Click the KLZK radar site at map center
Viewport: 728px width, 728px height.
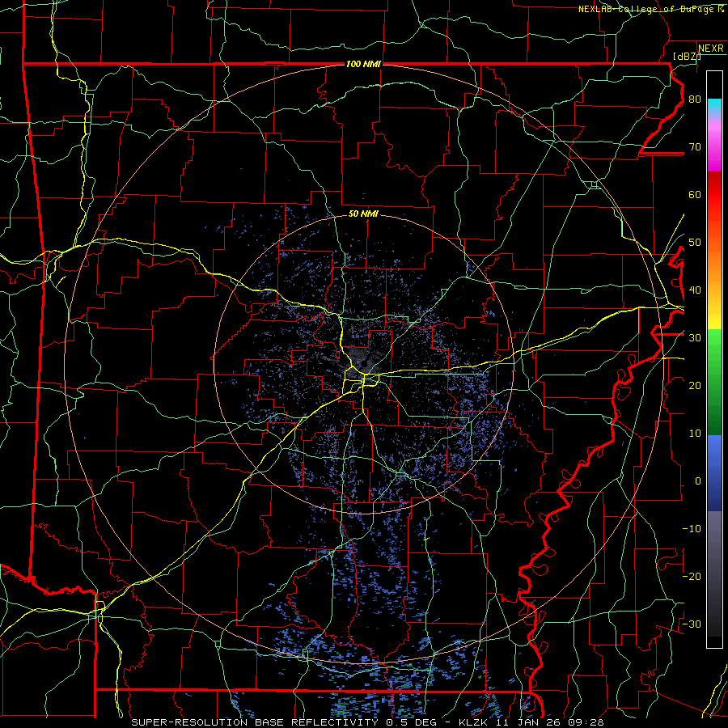click(364, 363)
